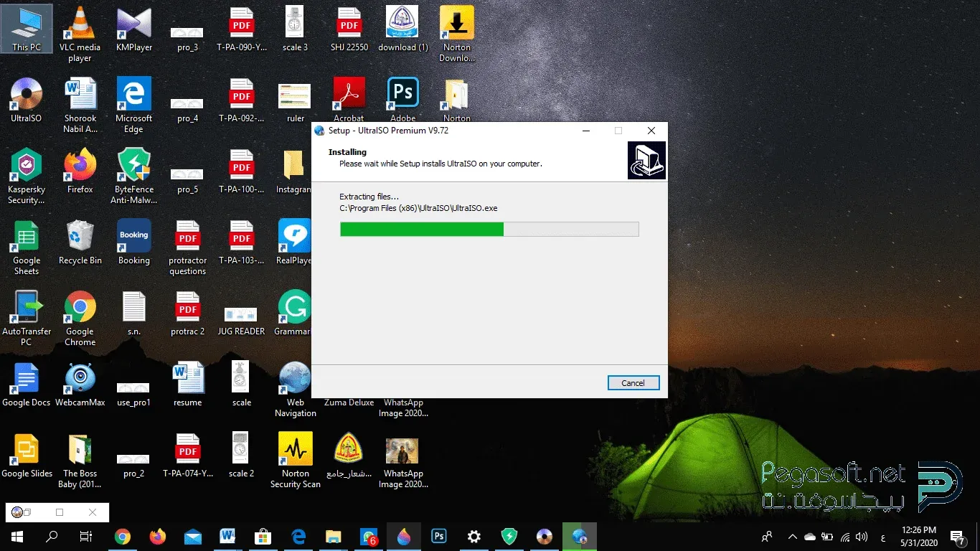Screen dimensions: 980x551
Task: Open ByteFence Anti-Malware shortcut
Action: [x=134, y=176]
